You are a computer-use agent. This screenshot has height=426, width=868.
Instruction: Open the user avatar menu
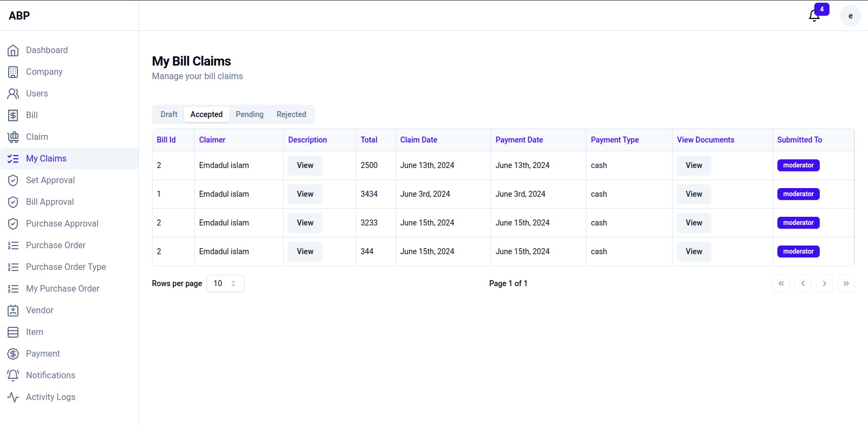click(x=850, y=16)
